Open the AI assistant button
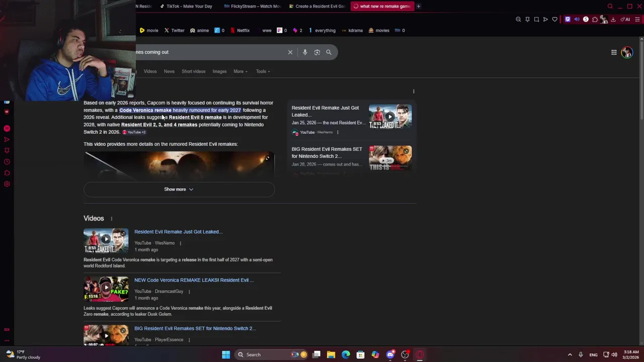Image resolution: width=644 pixels, height=362 pixels. coord(625,20)
